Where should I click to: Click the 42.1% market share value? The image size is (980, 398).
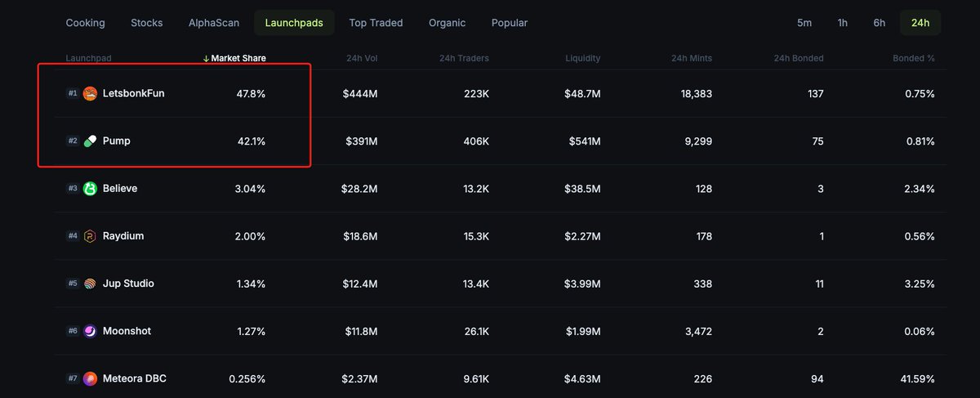(252, 141)
